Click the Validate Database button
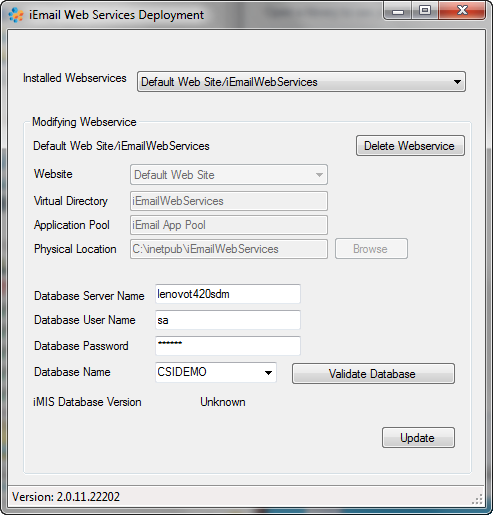The width and height of the screenshot is (493, 515). (373, 374)
